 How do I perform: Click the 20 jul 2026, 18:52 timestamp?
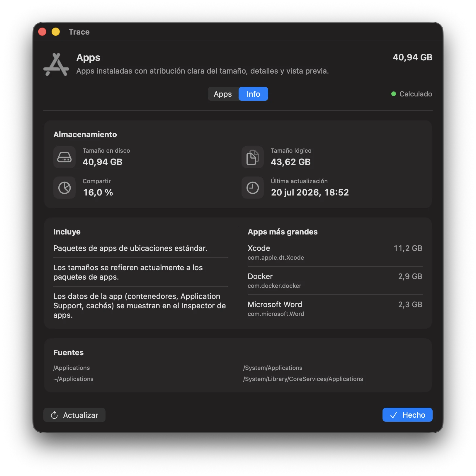point(310,192)
